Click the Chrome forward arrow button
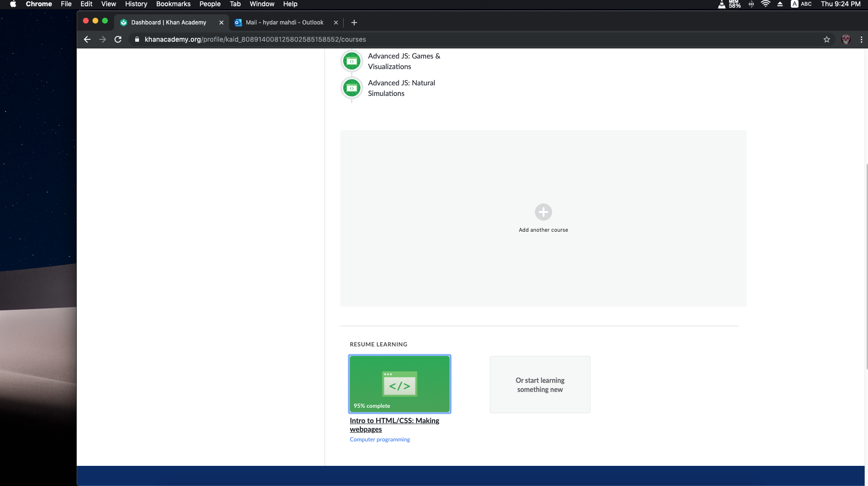The image size is (868, 486). pyautogui.click(x=103, y=39)
